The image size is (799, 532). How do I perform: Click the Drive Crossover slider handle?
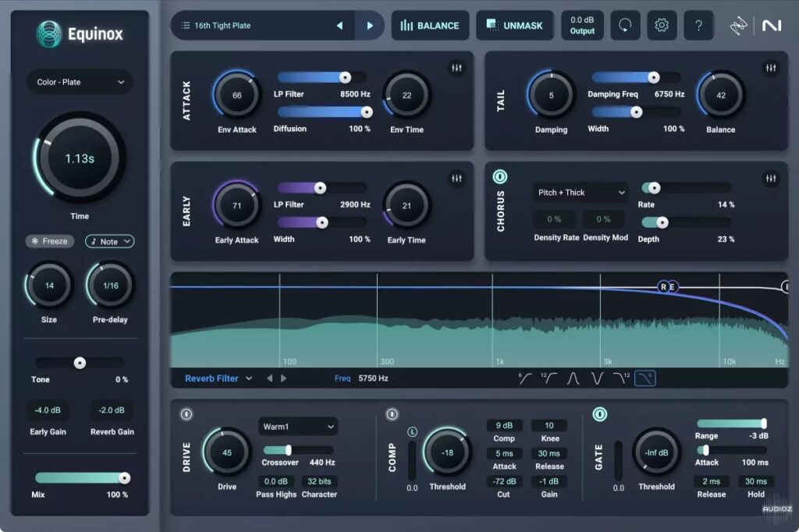(x=289, y=450)
